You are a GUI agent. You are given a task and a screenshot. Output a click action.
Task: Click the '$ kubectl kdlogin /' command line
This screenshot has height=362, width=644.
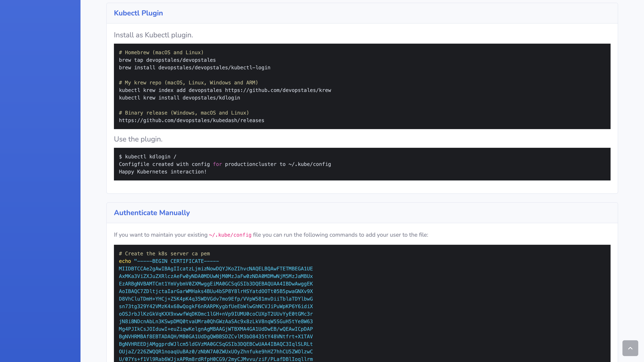(x=148, y=157)
